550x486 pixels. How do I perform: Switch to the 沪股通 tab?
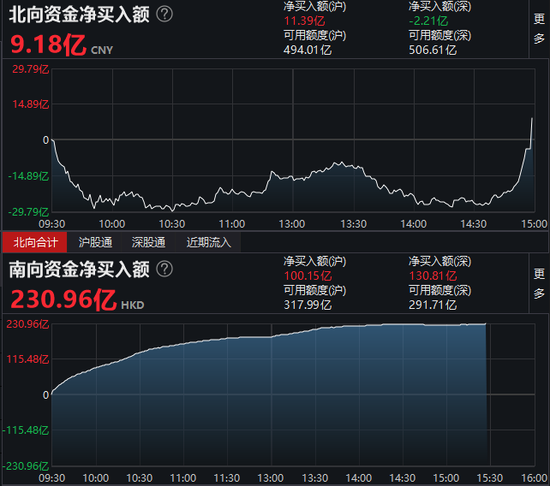95,242
